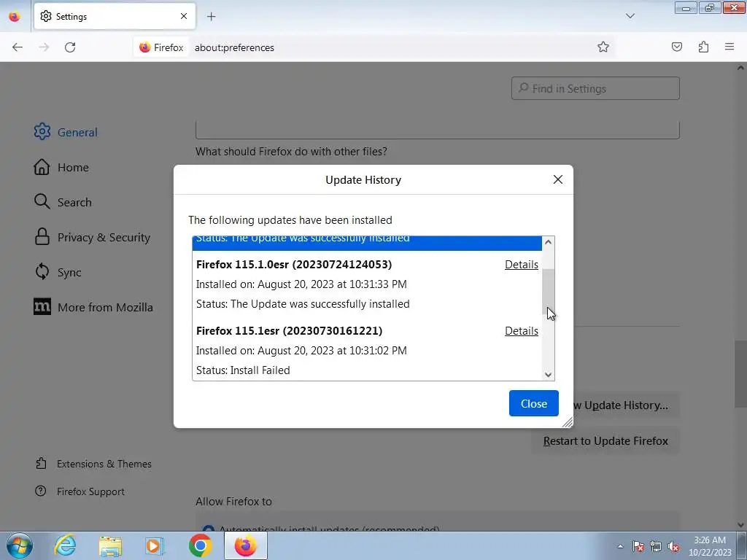The image size is (747, 560).
Task: Click the Search magnifier sidebar icon
Action: (x=42, y=201)
